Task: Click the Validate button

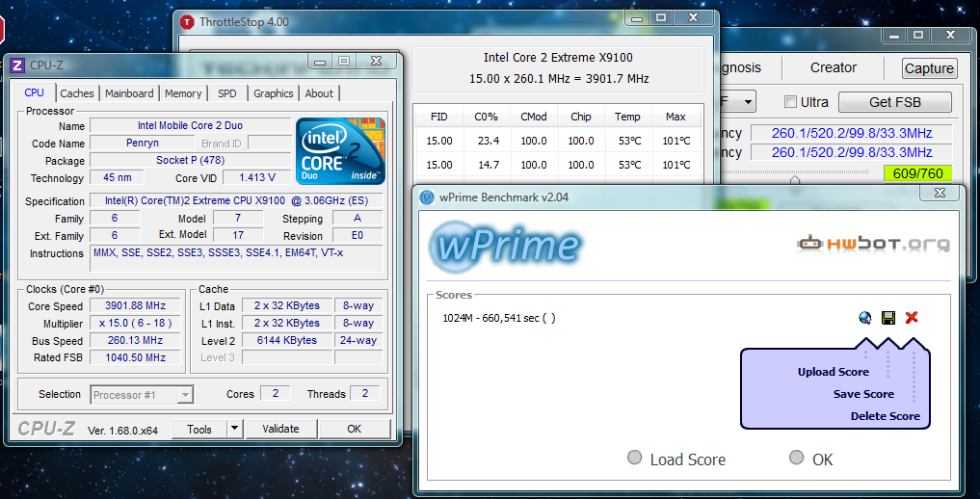Action: 280,429
